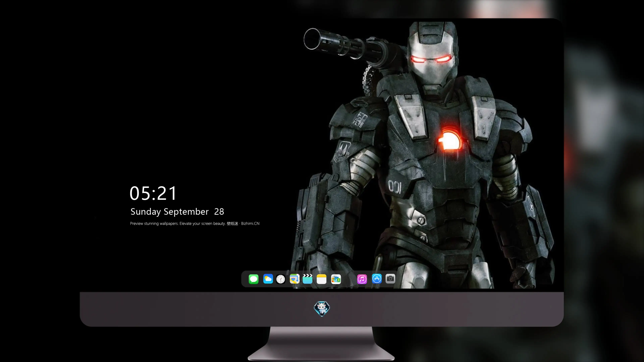Open the green Messages app in the dock

[254, 279]
